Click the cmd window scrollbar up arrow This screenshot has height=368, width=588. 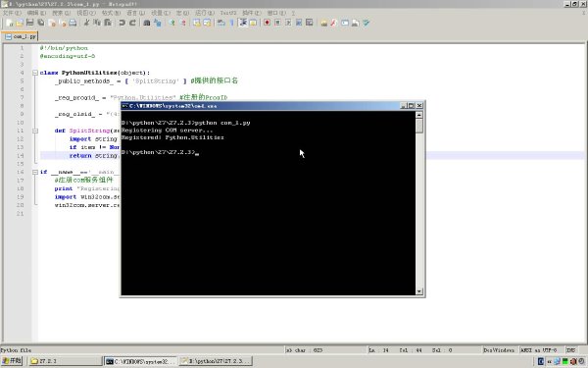(x=419, y=115)
